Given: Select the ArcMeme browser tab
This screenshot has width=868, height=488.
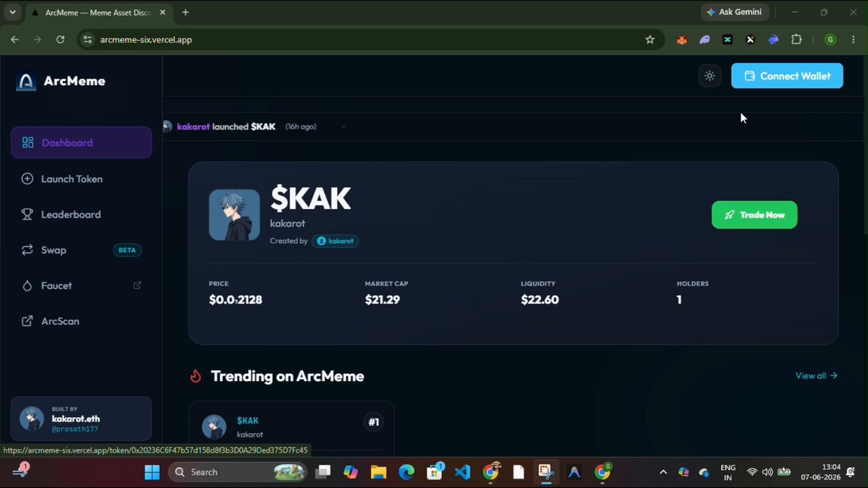Looking at the screenshot, I should tap(97, 12).
